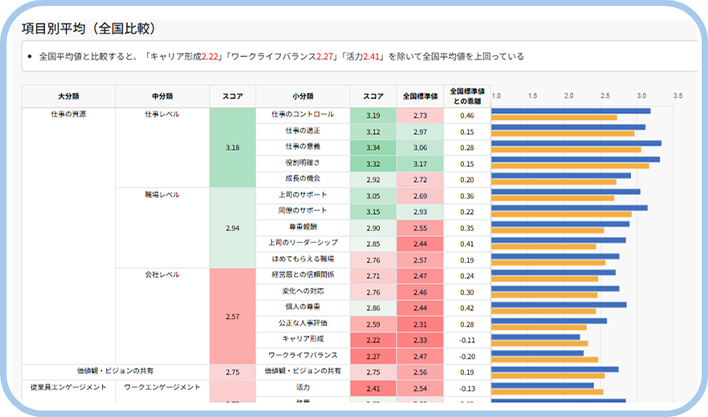The width and height of the screenshot is (708, 417).
Task: Select the 経営層との信頼関係 row label
Action: 303,275
